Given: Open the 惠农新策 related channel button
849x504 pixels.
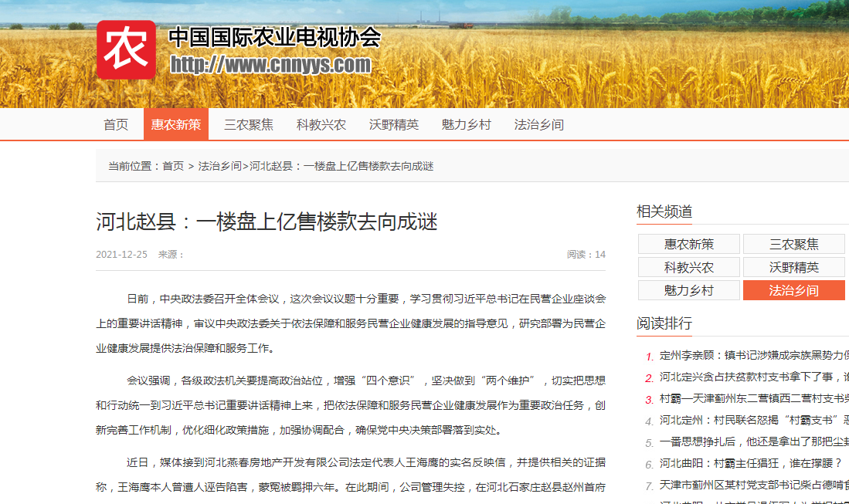Looking at the screenshot, I should pos(689,244).
